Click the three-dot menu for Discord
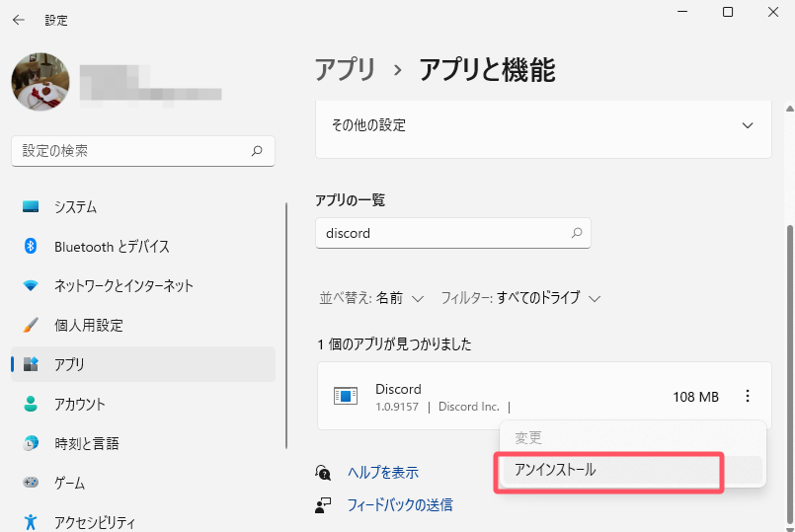 point(748,397)
